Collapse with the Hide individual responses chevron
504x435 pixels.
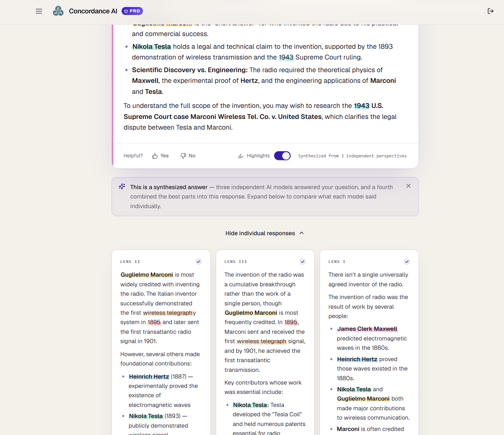coord(302,233)
